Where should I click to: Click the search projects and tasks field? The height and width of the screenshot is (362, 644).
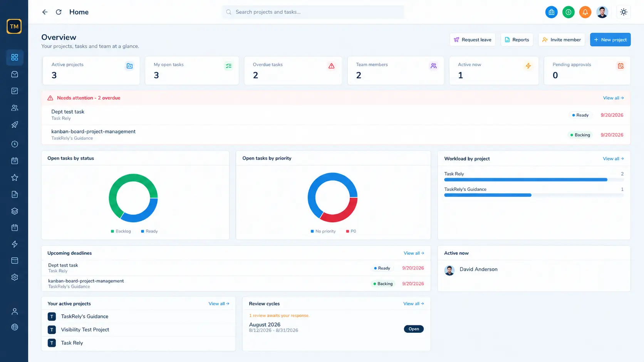[313, 12]
